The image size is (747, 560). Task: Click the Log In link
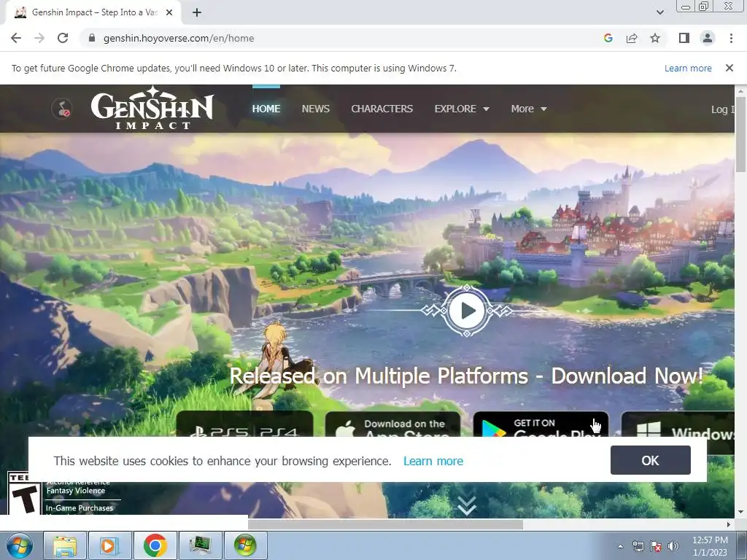click(723, 109)
